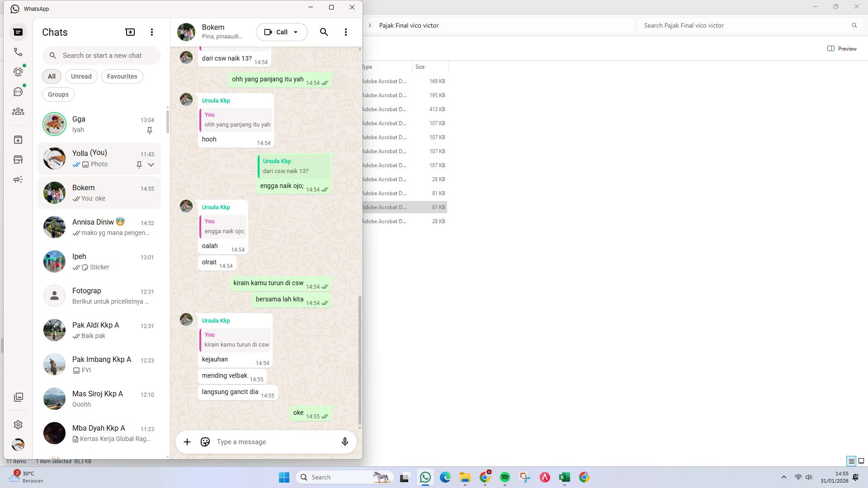868x488 pixels.
Task: Open the conversation three-dot menu
Action: 346,32
